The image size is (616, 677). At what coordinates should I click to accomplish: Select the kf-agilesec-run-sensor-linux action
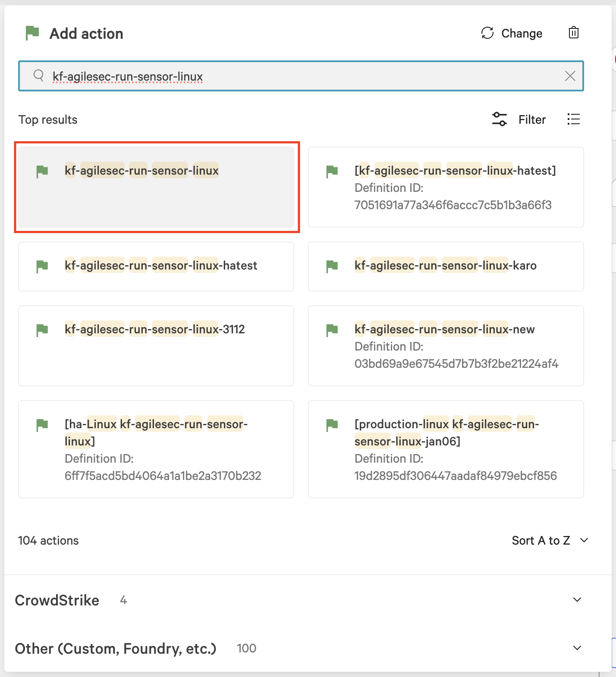[156, 187]
